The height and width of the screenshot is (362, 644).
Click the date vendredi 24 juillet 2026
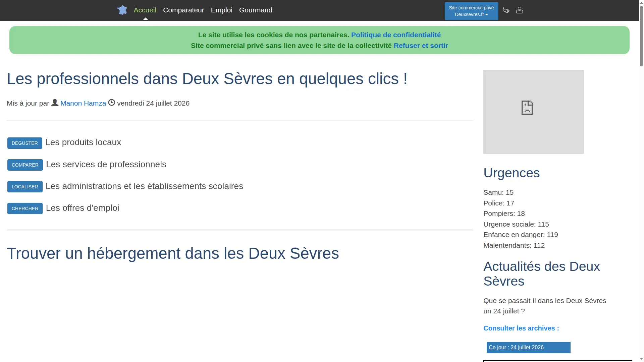coord(153,103)
